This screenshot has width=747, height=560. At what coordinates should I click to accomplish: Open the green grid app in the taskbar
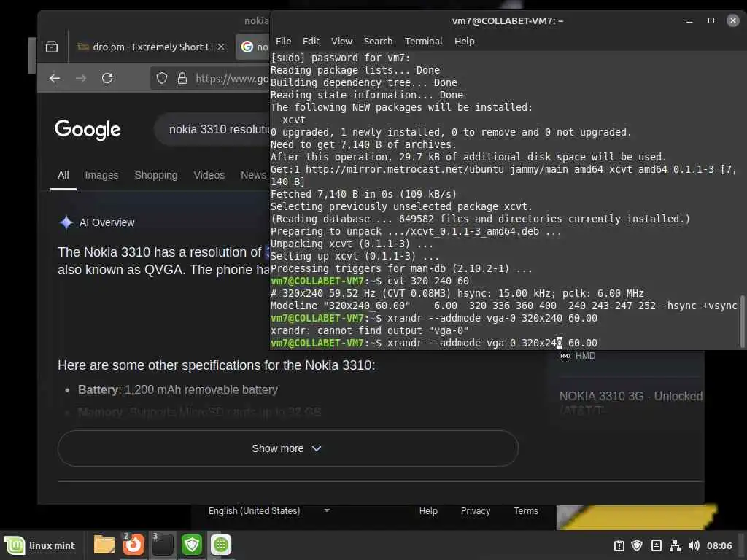tap(220, 545)
